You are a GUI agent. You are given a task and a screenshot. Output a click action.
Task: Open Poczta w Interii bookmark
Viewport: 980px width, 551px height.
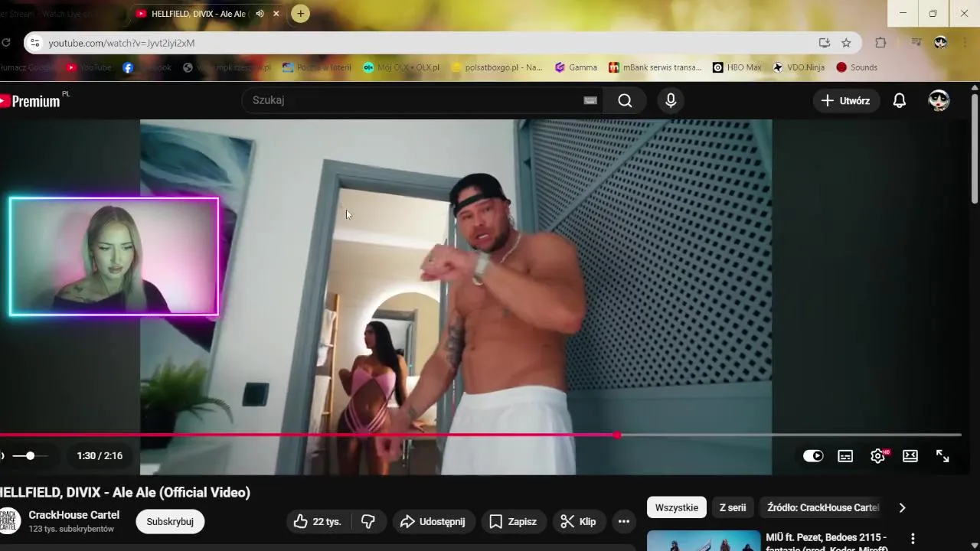(316, 67)
